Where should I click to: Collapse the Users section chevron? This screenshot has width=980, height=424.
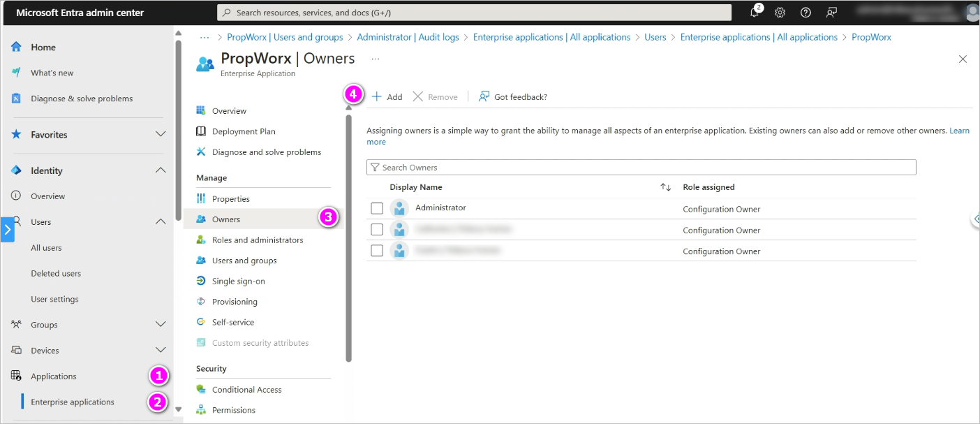pyautogui.click(x=161, y=222)
